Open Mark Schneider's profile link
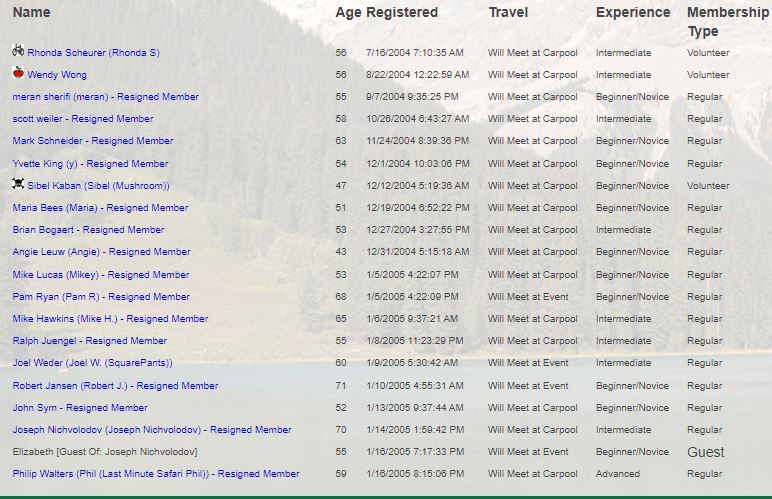The height and width of the screenshot is (499, 772). [93, 141]
